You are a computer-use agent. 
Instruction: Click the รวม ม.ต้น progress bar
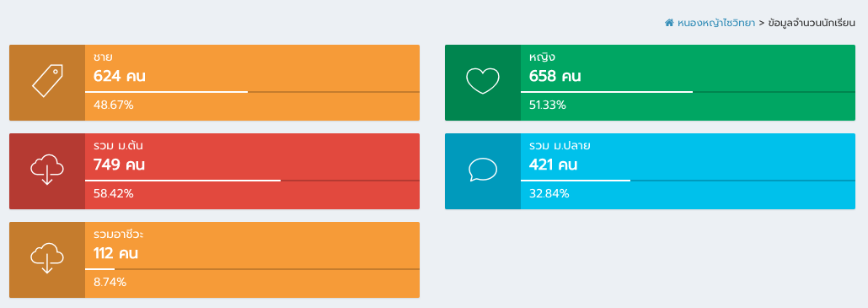point(252,180)
